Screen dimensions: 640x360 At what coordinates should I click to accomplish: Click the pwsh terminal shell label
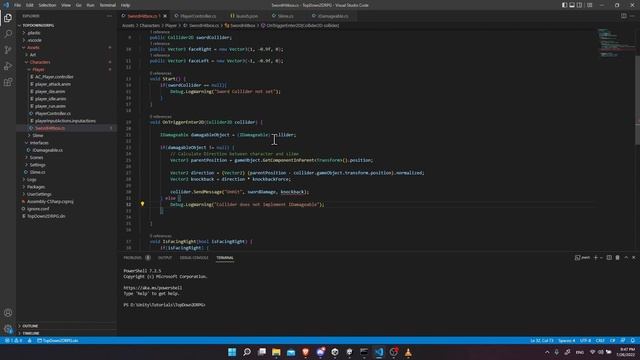point(583,258)
